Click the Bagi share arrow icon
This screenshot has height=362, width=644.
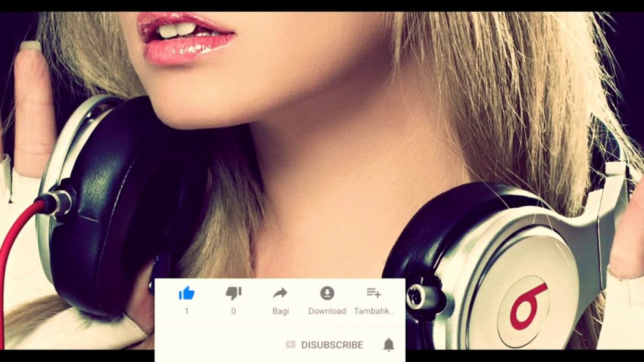280,293
